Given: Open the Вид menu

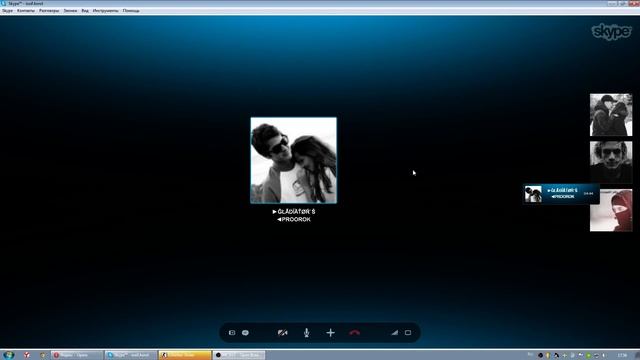Looking at the screenshot, I should point(85,11).
